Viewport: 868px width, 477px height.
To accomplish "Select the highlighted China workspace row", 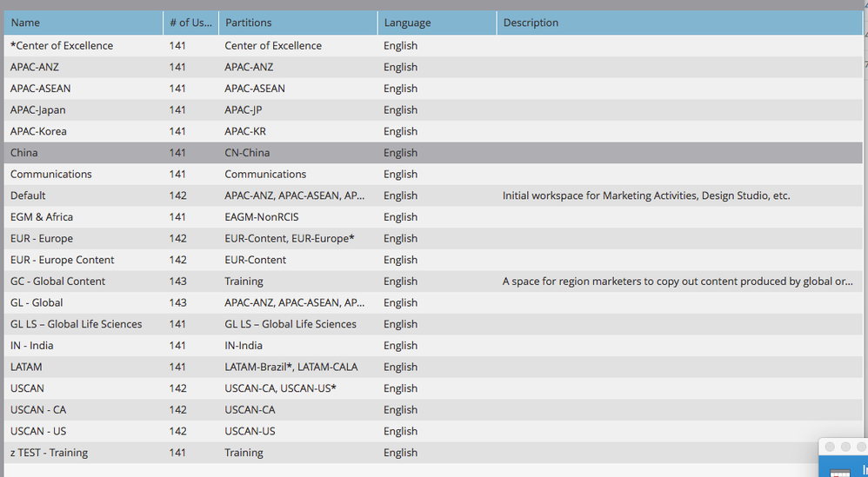I will 433,153.
